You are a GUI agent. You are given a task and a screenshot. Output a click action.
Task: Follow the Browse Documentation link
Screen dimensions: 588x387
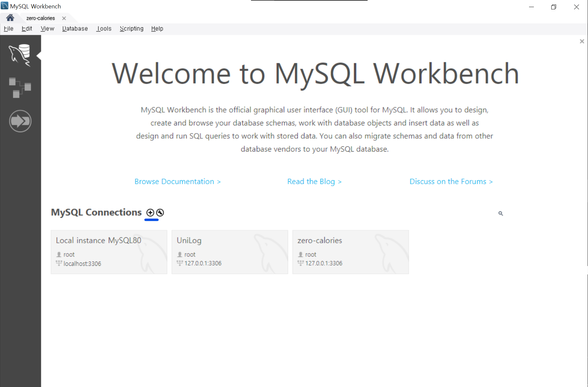coord(178,182)
